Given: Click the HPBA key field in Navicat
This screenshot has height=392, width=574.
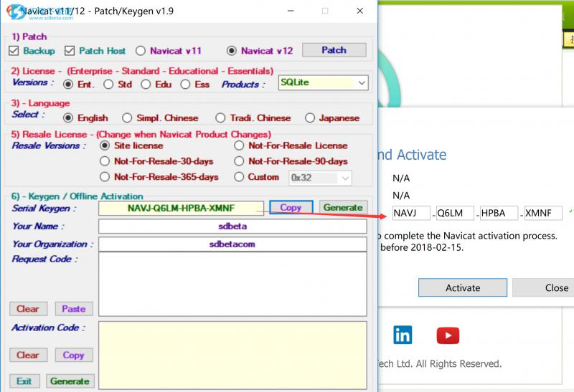Looking at the screenshot, I should 499,213.
